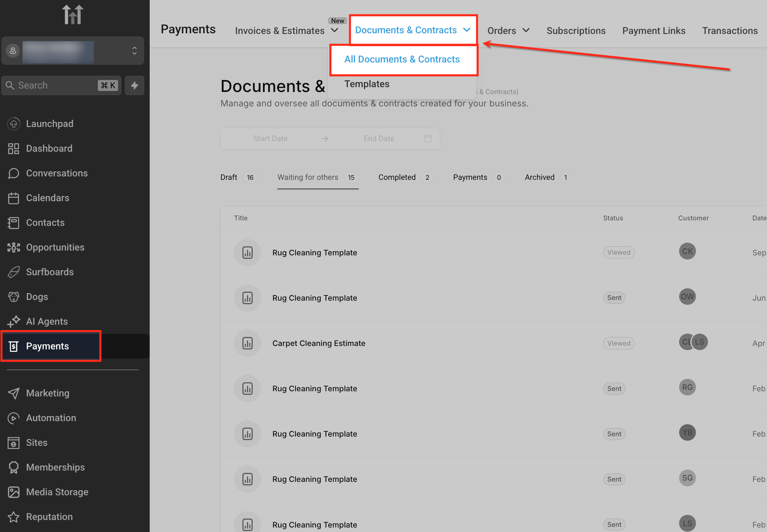Go to Payment Links
The image size is (767, 532).
tap(654, 31)
